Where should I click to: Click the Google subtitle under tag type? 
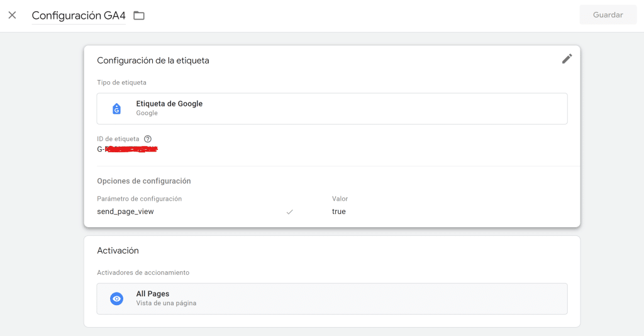[x=147, y=113]
